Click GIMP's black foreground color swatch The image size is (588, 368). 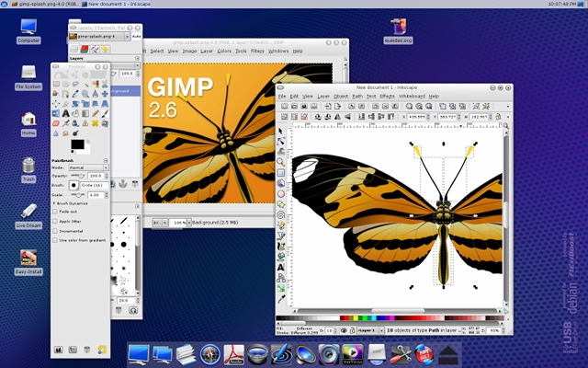[77, 144]
